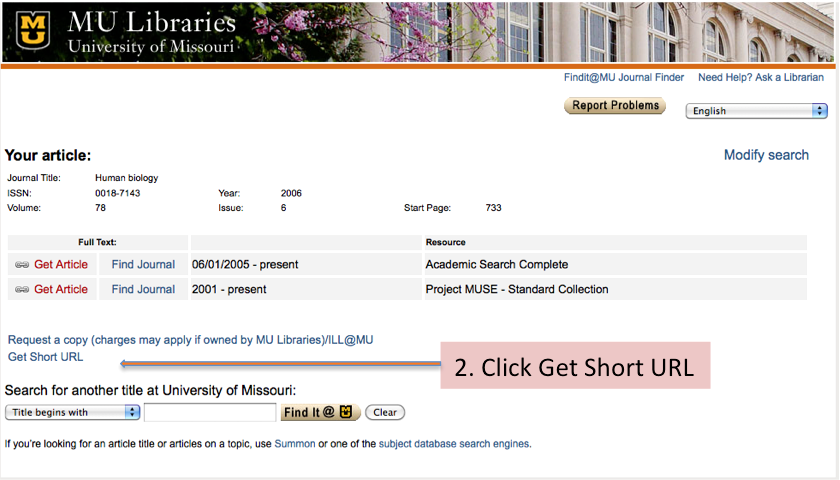
Task: Open Findit@MU Journal Finder link
Action: pyautogui.click(x=624, y=77)
